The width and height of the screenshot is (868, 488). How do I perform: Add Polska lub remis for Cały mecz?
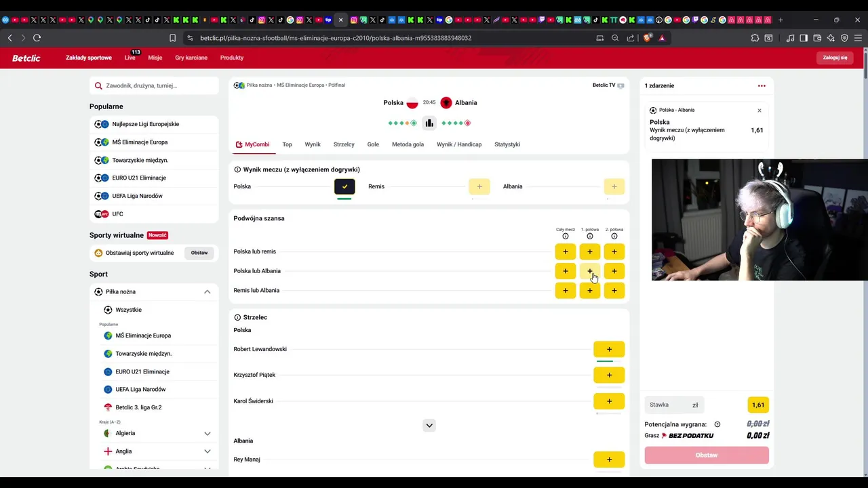566,251
